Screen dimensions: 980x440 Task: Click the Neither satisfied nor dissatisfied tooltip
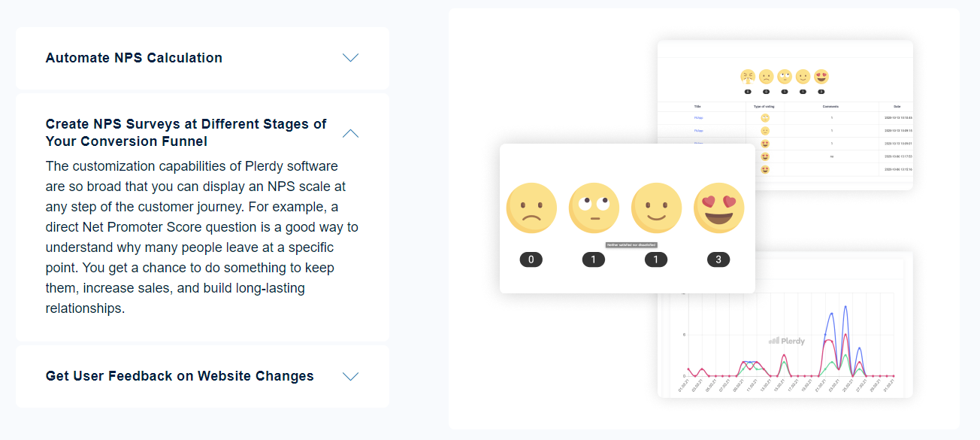(x=632, y=244)
